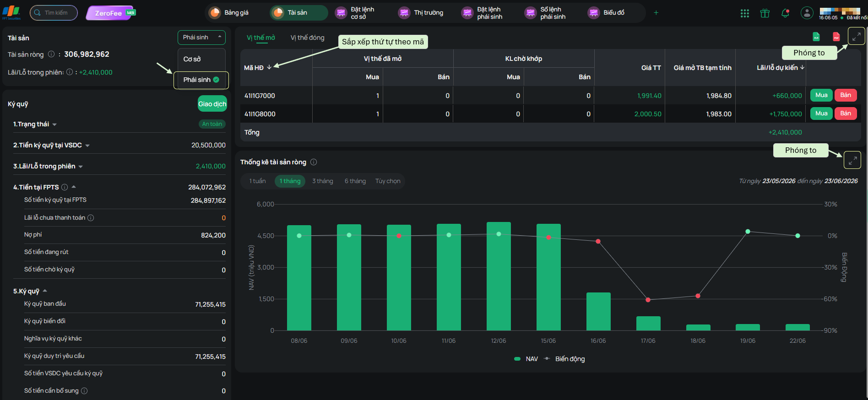Image resolution: width=868 pixels, height=400 pixels.
Task: Select the checked Phái sinh option
Action: [201, 80]
